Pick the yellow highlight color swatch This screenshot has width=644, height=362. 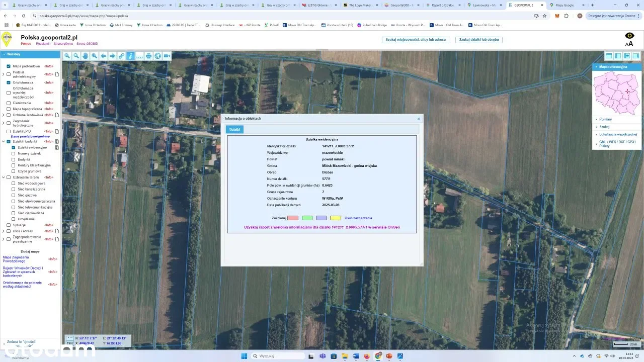coord(336,218)
